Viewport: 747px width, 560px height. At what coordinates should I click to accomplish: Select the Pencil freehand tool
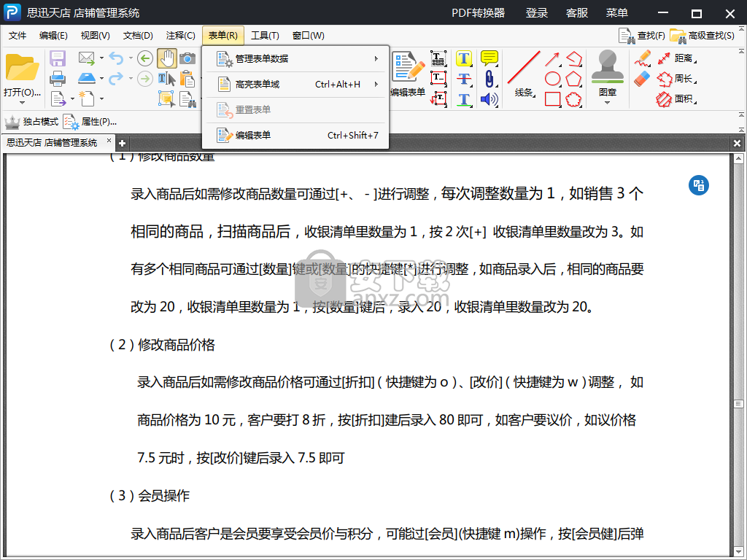(x=643, y=58)
